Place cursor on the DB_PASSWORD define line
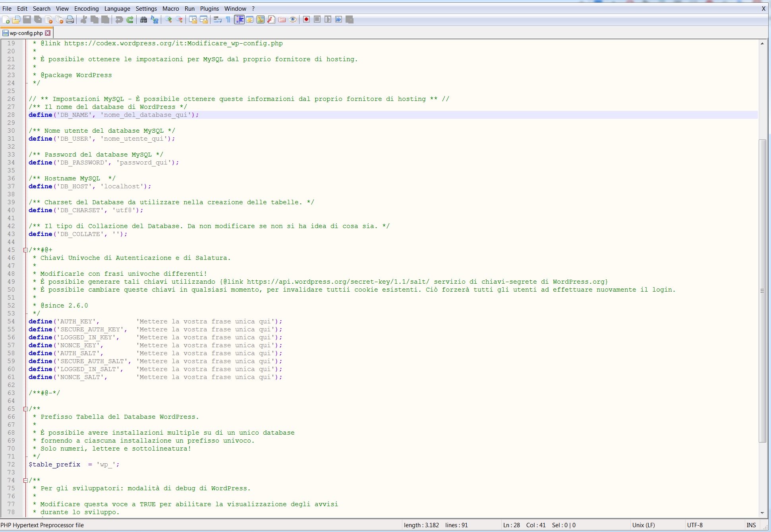Image resolution: width=771 pixels, height=532 pixels. (x=104, y=163)
